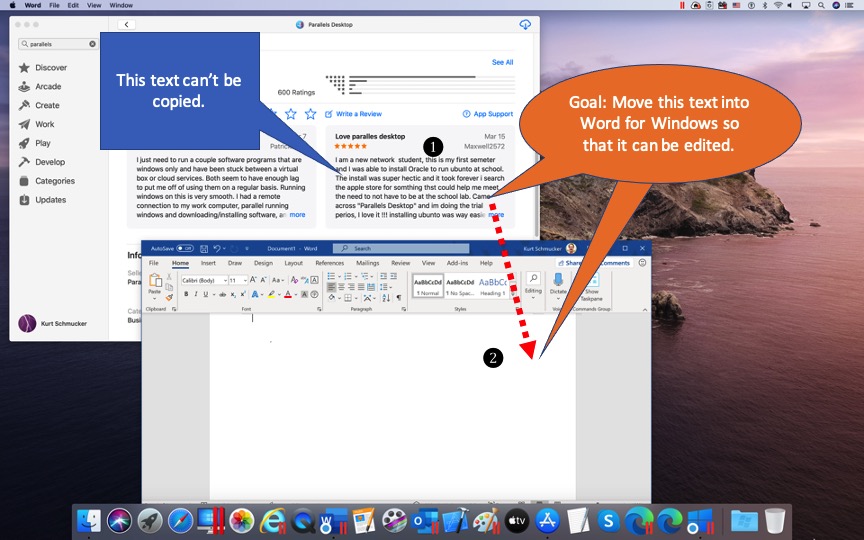
Task: Click See All ratings link
Action: [x=503, y=62]
